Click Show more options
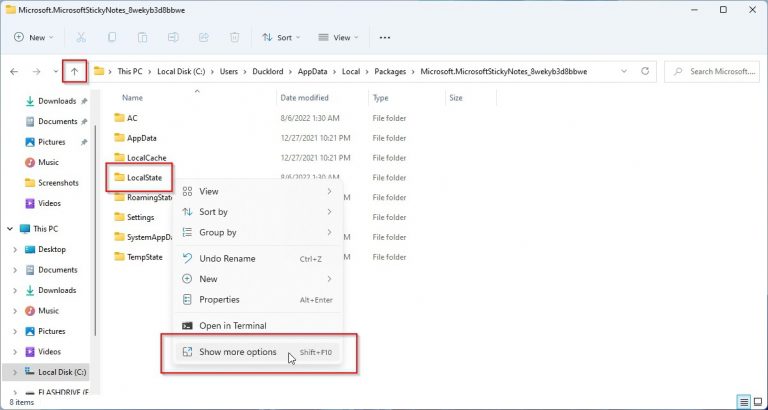 click(258, 352)
